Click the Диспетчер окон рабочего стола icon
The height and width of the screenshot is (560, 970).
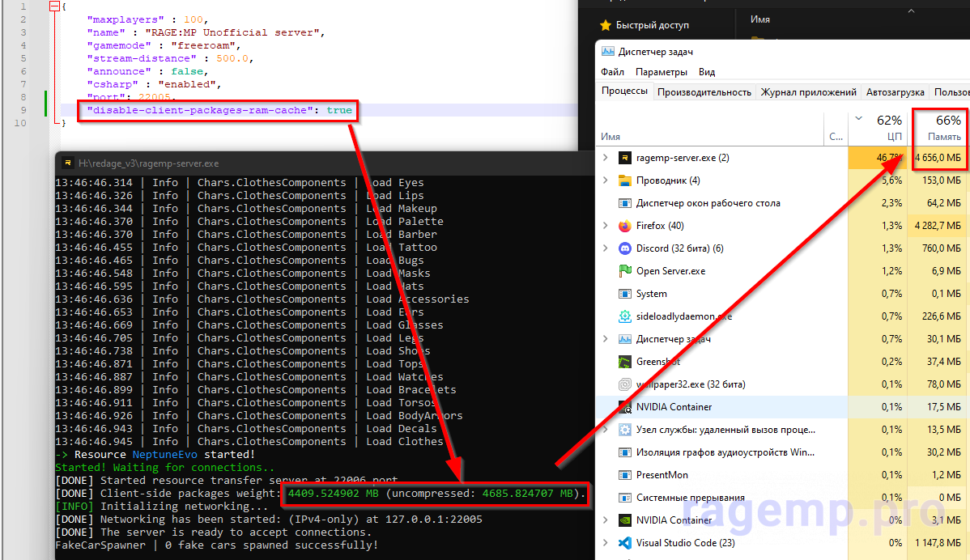coord(625,203)
